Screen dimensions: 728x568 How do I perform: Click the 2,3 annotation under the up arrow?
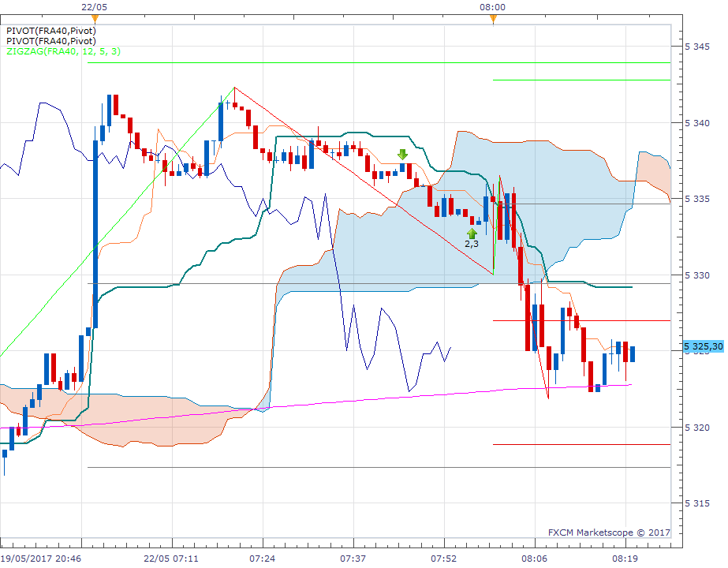click(472, 245)
